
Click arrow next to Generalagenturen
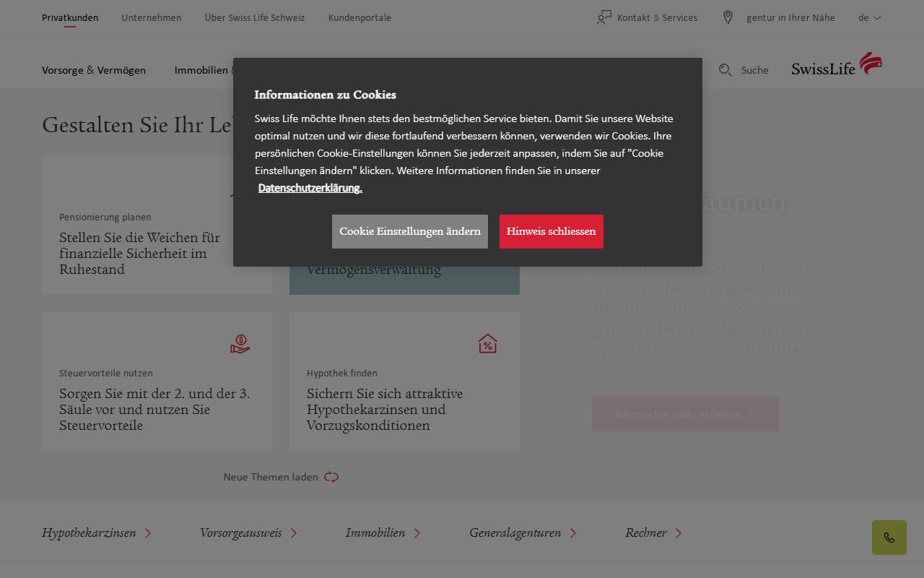[x=573, y=533]
